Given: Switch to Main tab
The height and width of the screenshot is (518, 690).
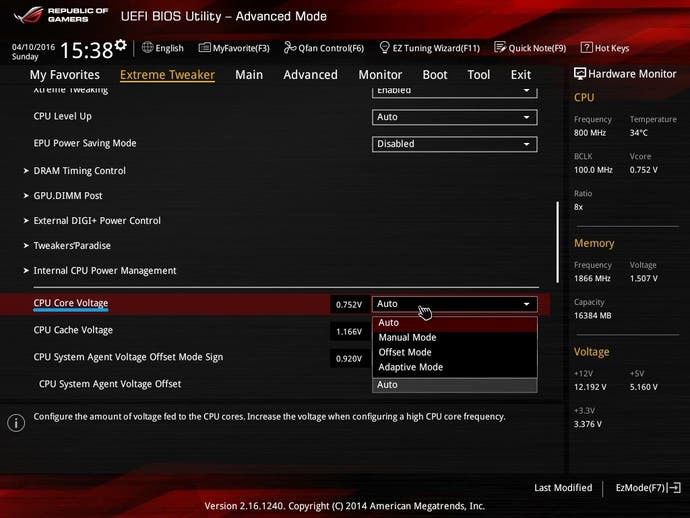Looking at the screenshot, I should pyautogui.click(x=249, y=75).
